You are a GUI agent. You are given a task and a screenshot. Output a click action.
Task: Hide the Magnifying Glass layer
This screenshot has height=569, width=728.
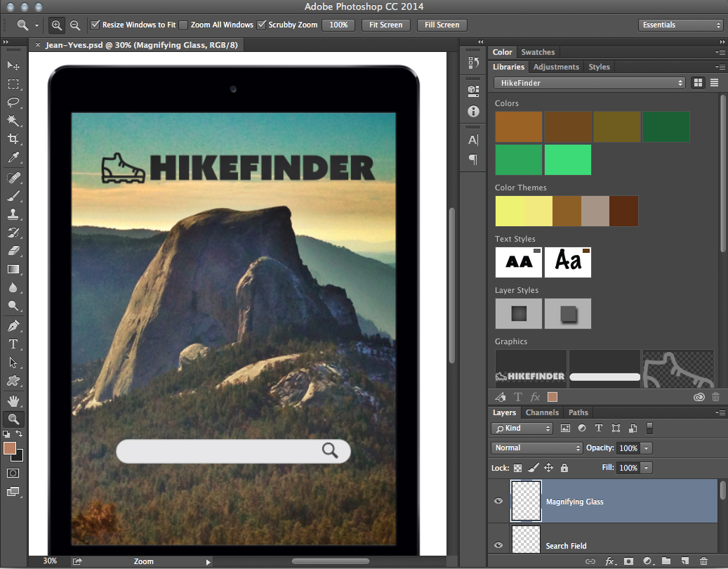pos(498,501)
